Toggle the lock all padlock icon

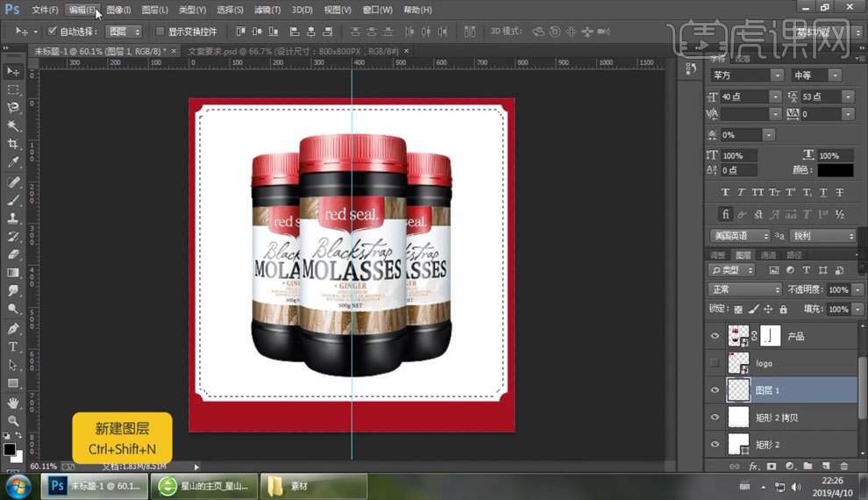(x=783, y=309)
